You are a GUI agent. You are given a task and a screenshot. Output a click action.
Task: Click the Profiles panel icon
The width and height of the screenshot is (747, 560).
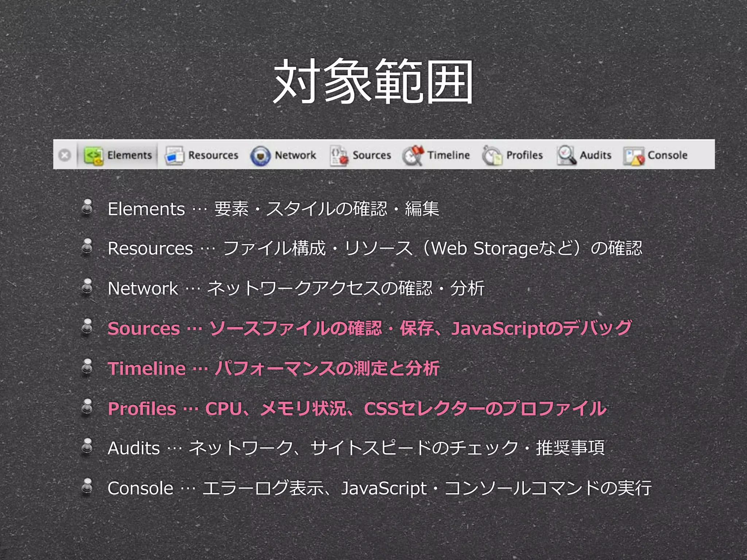coord(492,156)
